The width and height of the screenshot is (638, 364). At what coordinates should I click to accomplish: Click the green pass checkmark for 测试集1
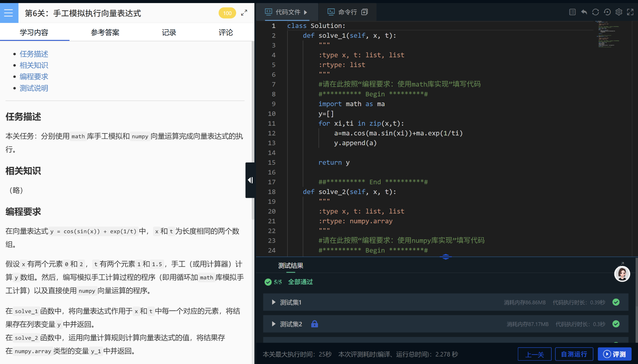(616, 302)
